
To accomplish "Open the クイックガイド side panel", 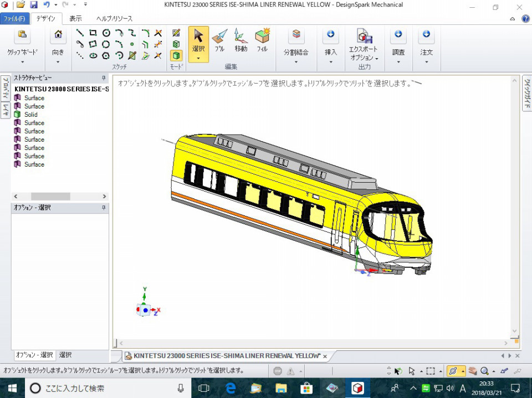I will pos(527,93).
